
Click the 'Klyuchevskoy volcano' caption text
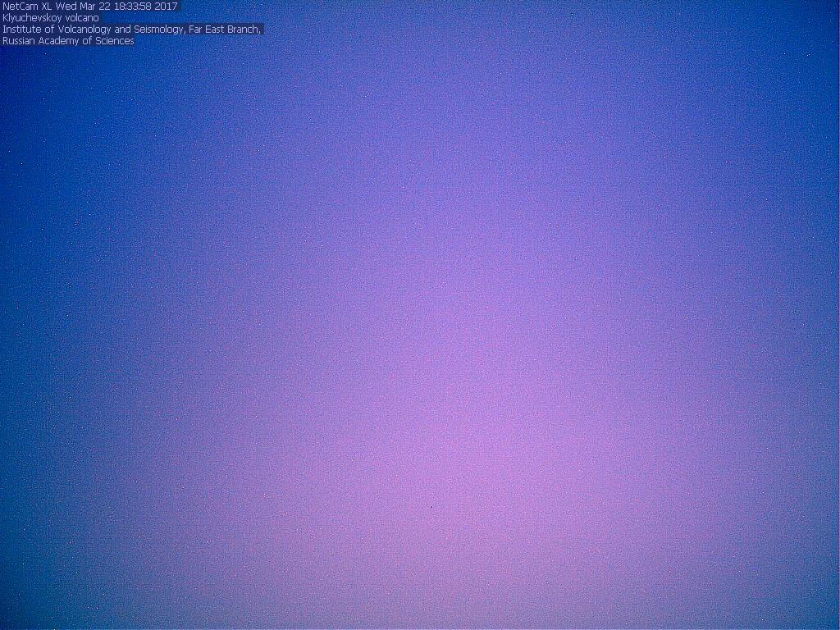50,18
